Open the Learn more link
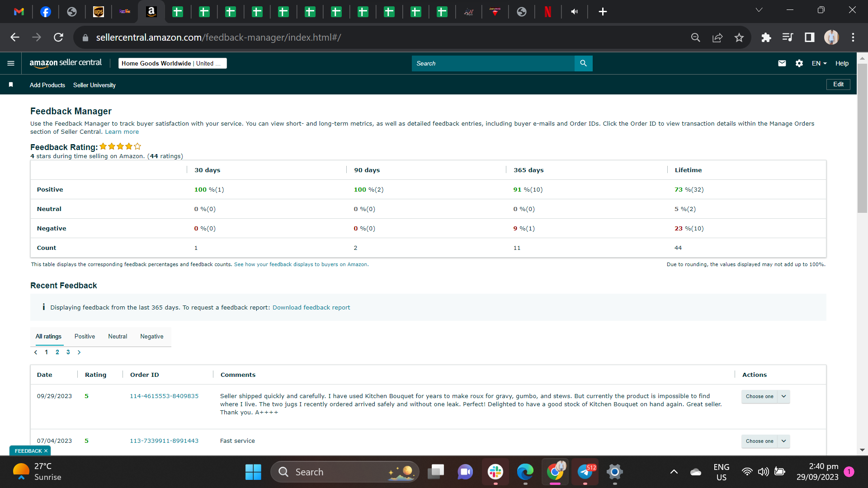 (x=122, y=132)
